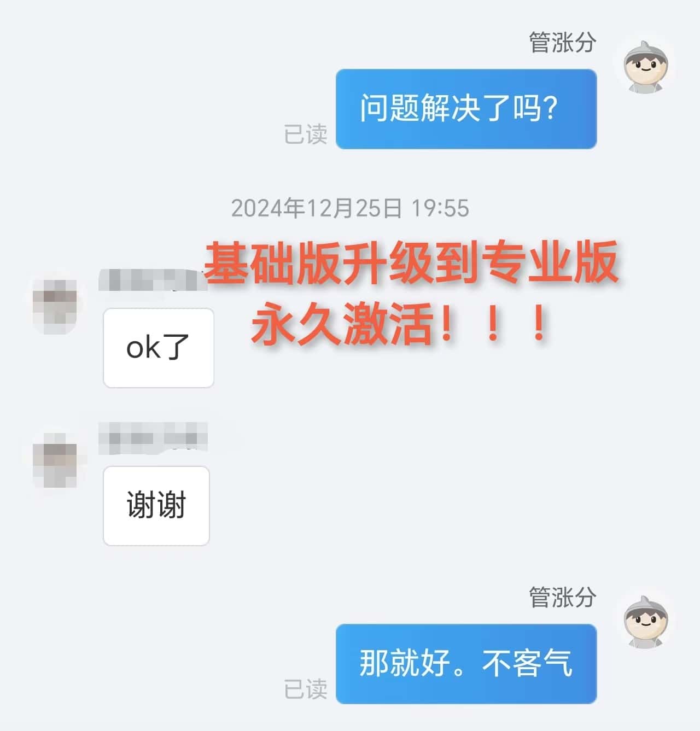Tap 已读 status next to the last message
The image size is (700, 731).
(x=306, y=689)
